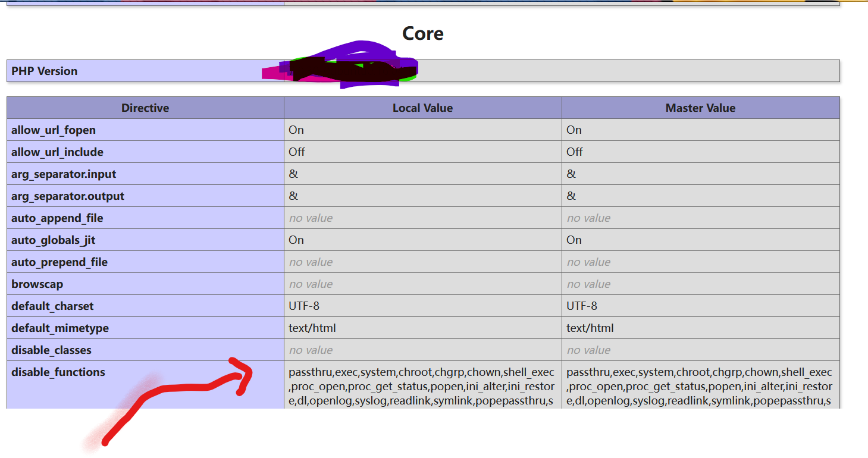Select the default_charset directive name
The height and width of the screenshot is (458, 868).
point(52,306)
